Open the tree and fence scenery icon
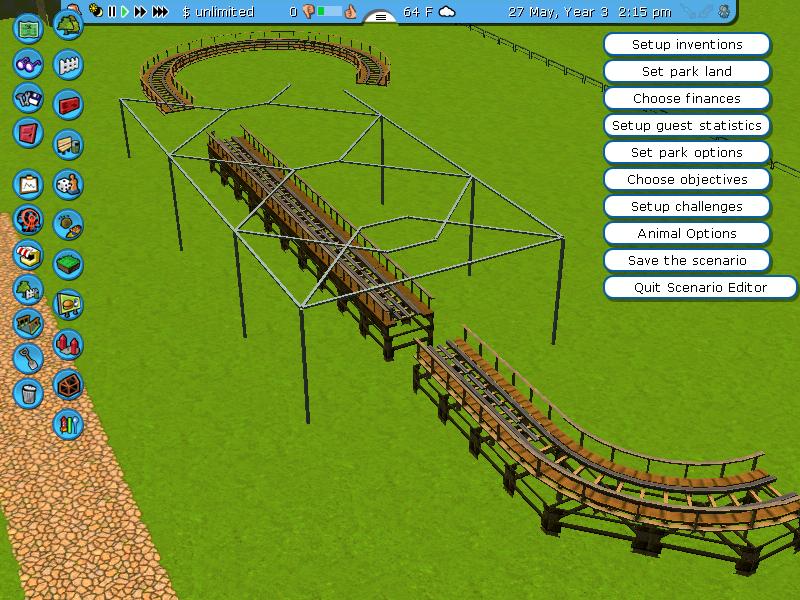The width and height of the screenshot is (800, 600). pos(28,289)
